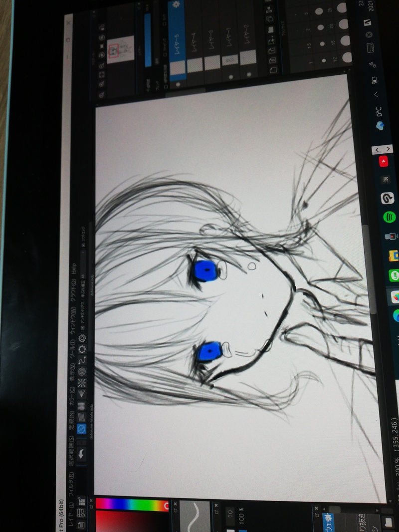Enable the vanishing point snap
Image resolution: width=399 pixels, height=532 pixels.
point(82,394)
